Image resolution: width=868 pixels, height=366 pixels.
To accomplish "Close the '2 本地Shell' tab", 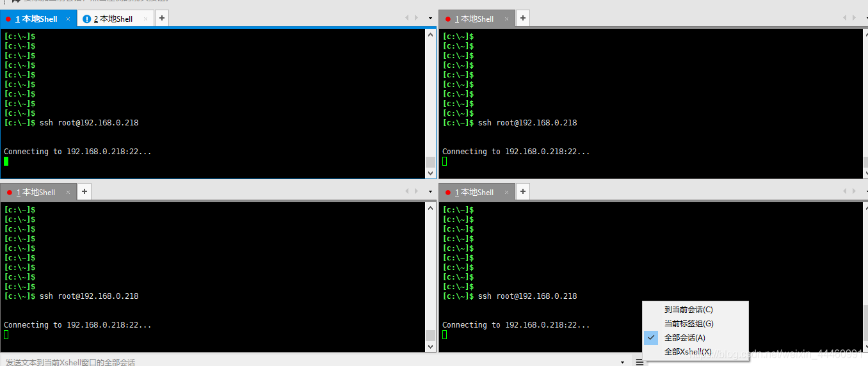I will click(x=145, y=19).
